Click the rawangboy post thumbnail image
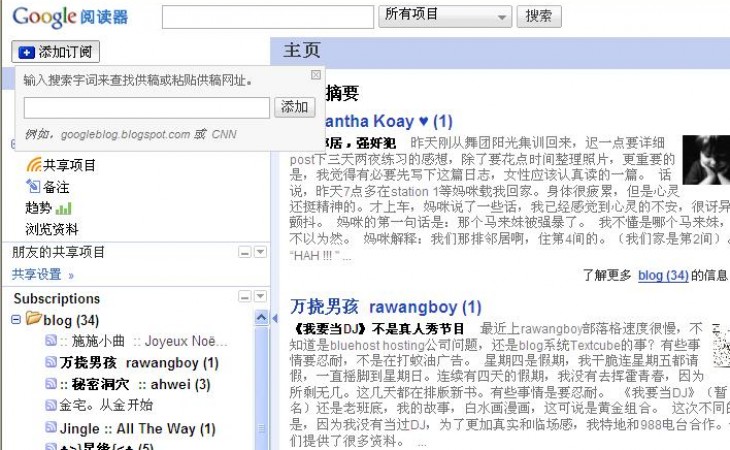This screenshot has height=450, width=730. pos(721,345)
